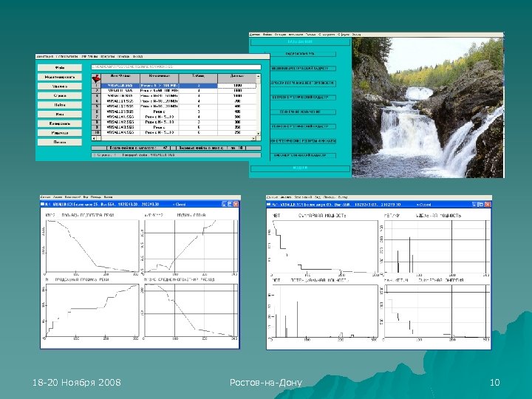
Task: Click the "Суммарная мощность" chart
Action: pyautogui.click(x=324, y=247)
